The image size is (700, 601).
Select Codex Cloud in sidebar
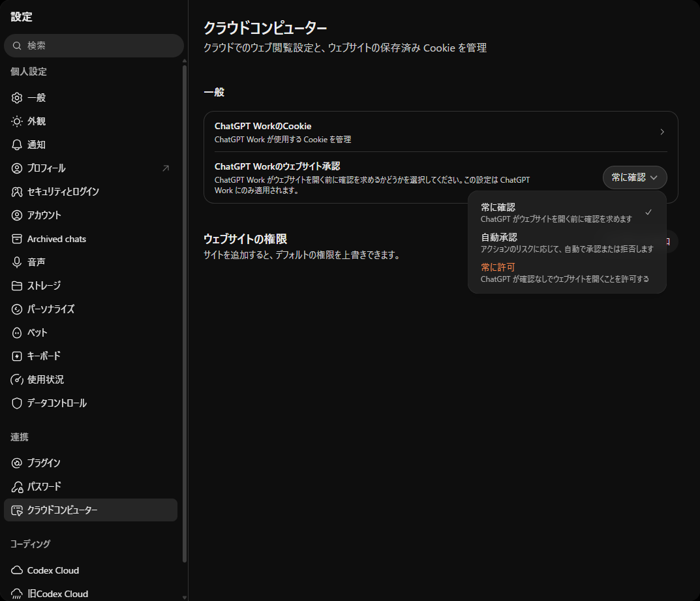pos(91,570)
